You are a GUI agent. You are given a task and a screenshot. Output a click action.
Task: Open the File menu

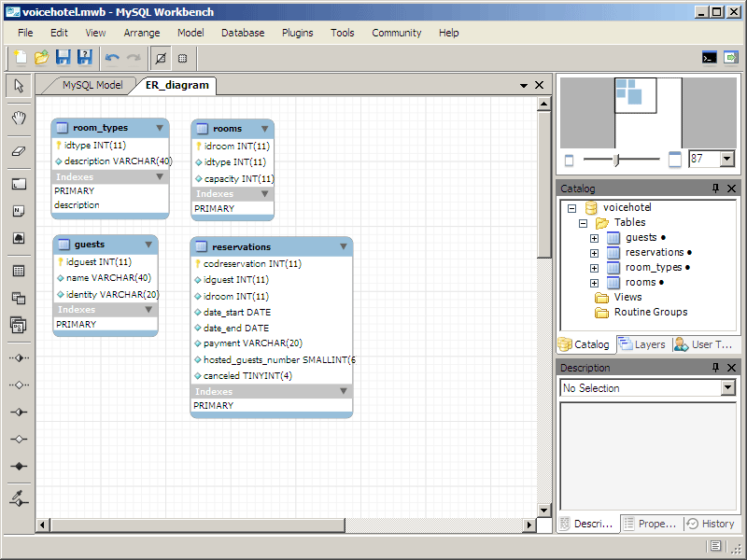click(25, 33)
